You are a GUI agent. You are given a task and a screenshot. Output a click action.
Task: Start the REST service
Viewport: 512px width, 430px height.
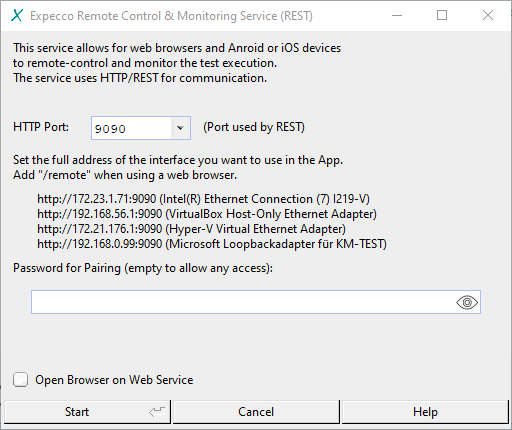87,412
